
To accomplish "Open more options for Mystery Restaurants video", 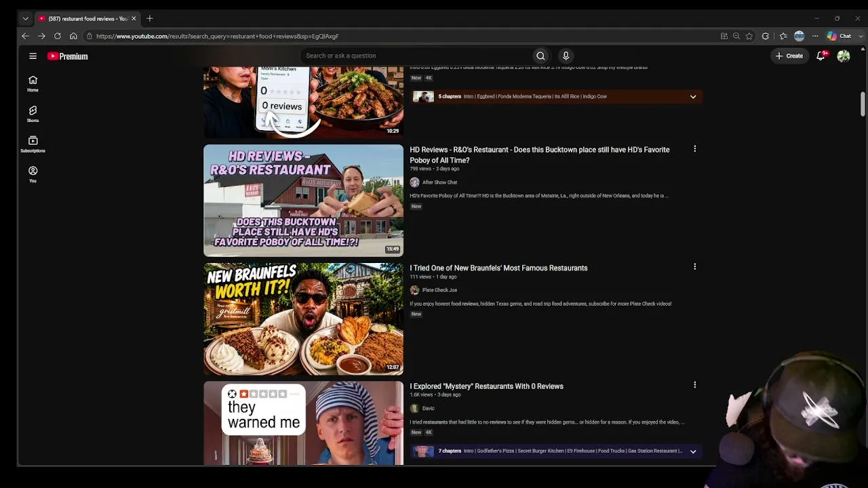I will pos(694,385).
